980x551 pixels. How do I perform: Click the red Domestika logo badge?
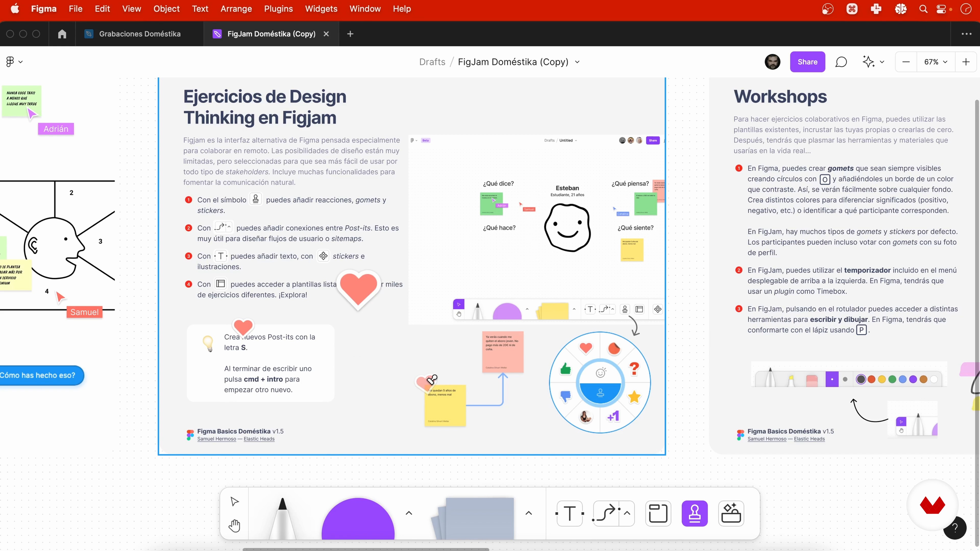pyautogui.click(x=932, y=505)
